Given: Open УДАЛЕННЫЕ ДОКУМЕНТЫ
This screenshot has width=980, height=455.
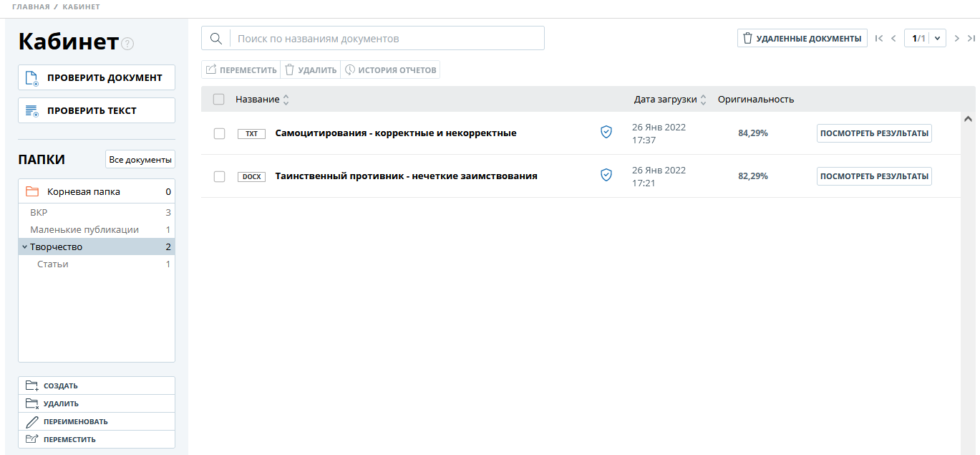Looking at the screenshot, I should pyautogui.click(x=802, y=39).
